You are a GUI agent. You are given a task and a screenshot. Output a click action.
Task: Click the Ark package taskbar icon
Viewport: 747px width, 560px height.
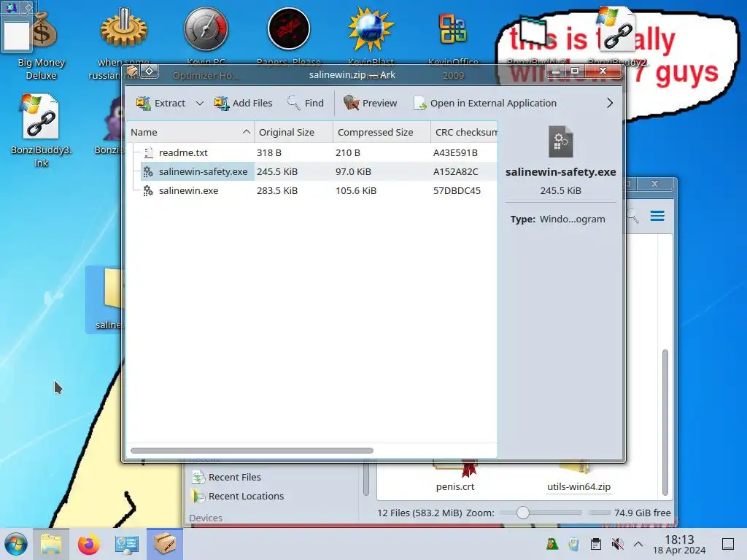[x=165, y=544]
